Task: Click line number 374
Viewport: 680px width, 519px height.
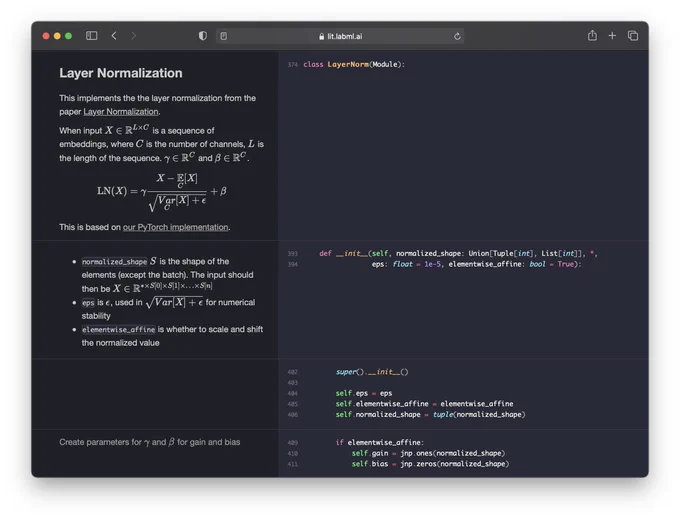Action: click(x=293, y=65)
